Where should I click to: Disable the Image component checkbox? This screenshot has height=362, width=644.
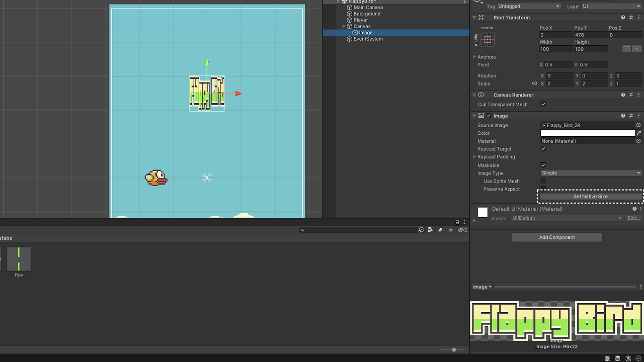click(x=489, y=116)
